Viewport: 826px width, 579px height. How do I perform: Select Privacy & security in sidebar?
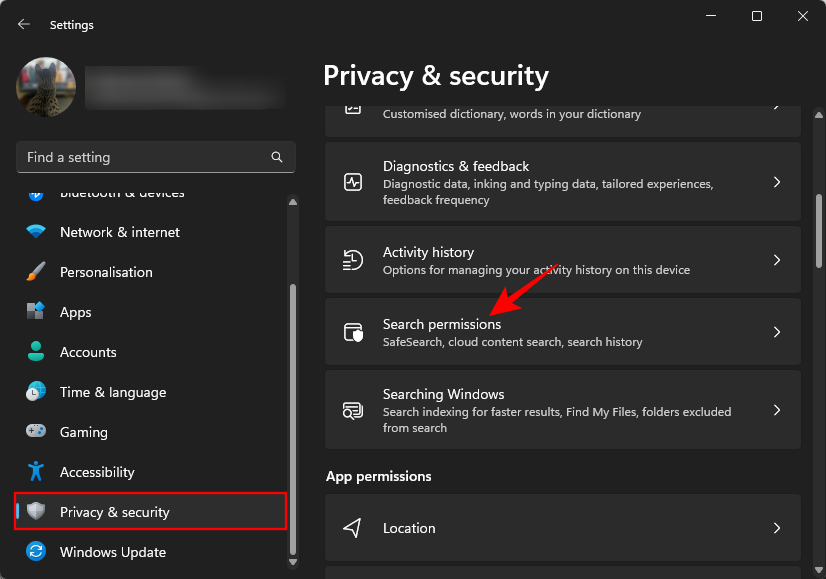(151, 512)
